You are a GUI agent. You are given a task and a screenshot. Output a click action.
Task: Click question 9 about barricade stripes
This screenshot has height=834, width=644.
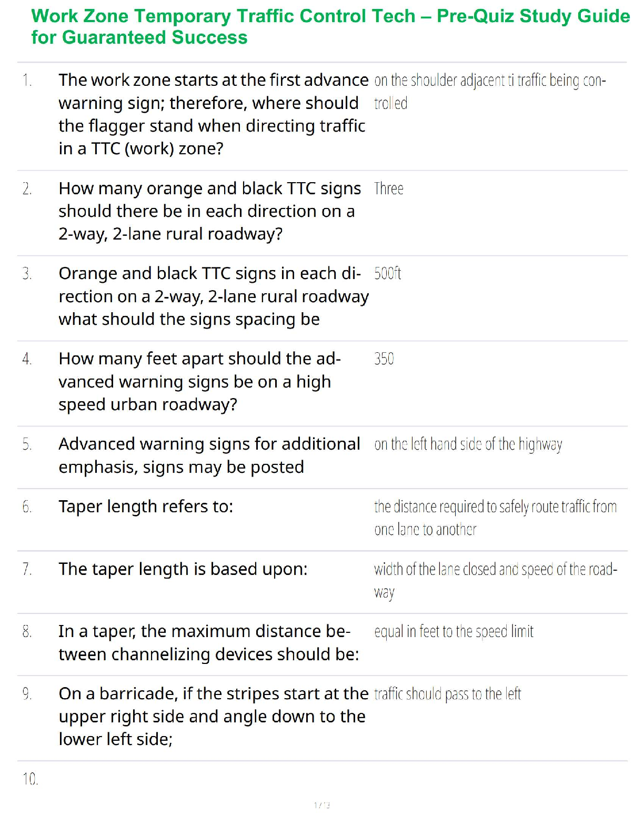[x=213, y=717]
